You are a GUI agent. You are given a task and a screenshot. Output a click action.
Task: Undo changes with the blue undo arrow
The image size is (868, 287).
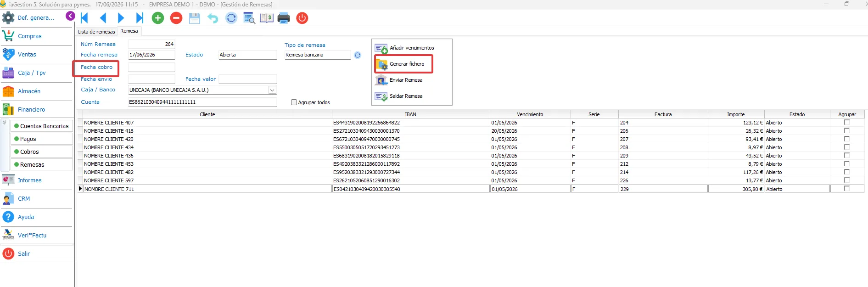pyautogui.click(x=213, y=18)
